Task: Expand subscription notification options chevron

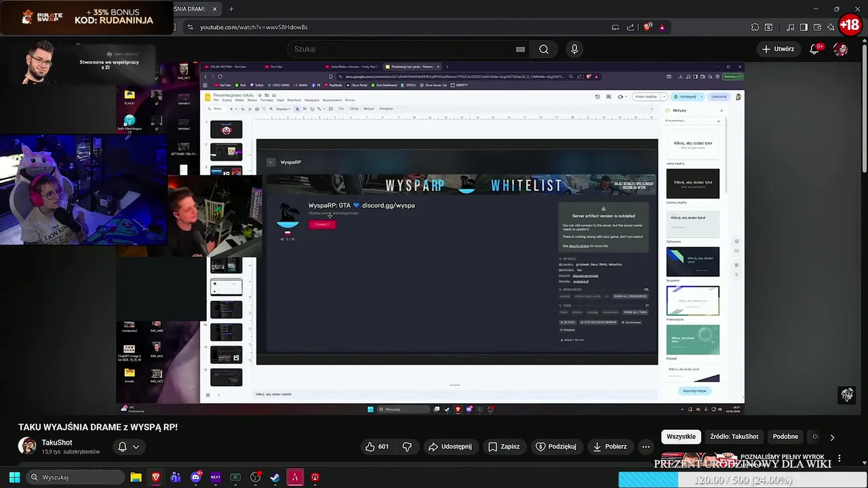Action: coord(136,447)
